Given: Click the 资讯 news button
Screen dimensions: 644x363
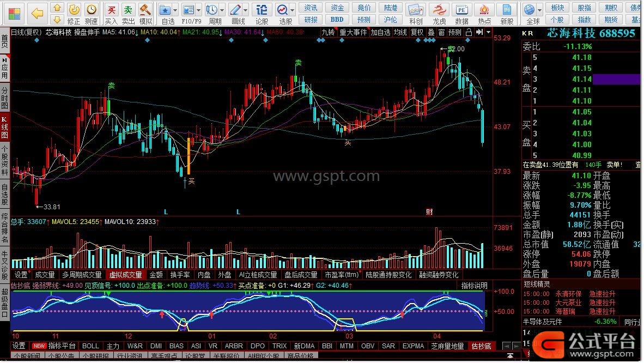Looking at the screenshot, I should click(x=311, y=8).
